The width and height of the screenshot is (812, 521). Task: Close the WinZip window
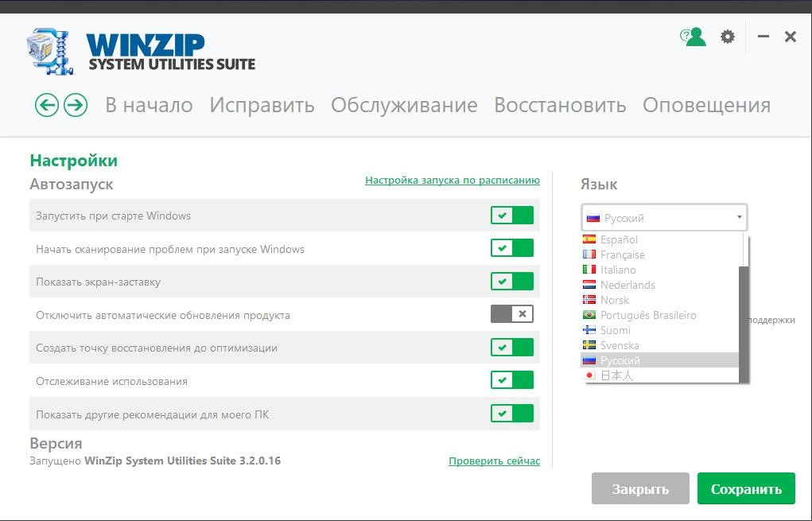click(x=791, y=37)
